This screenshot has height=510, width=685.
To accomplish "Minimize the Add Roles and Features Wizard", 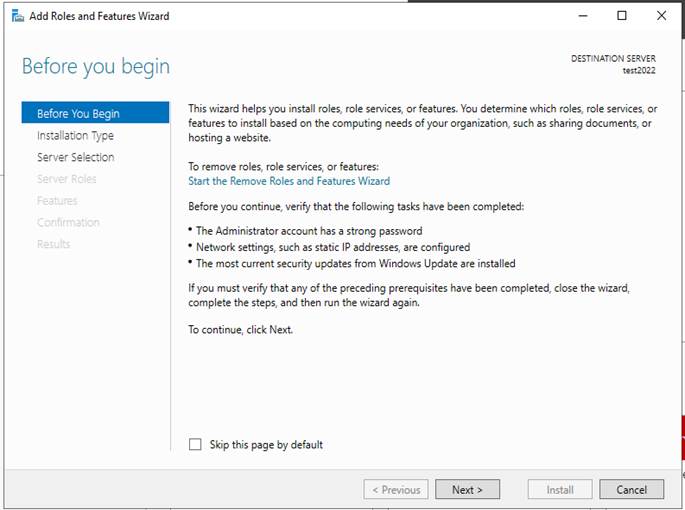I will 583,16.
